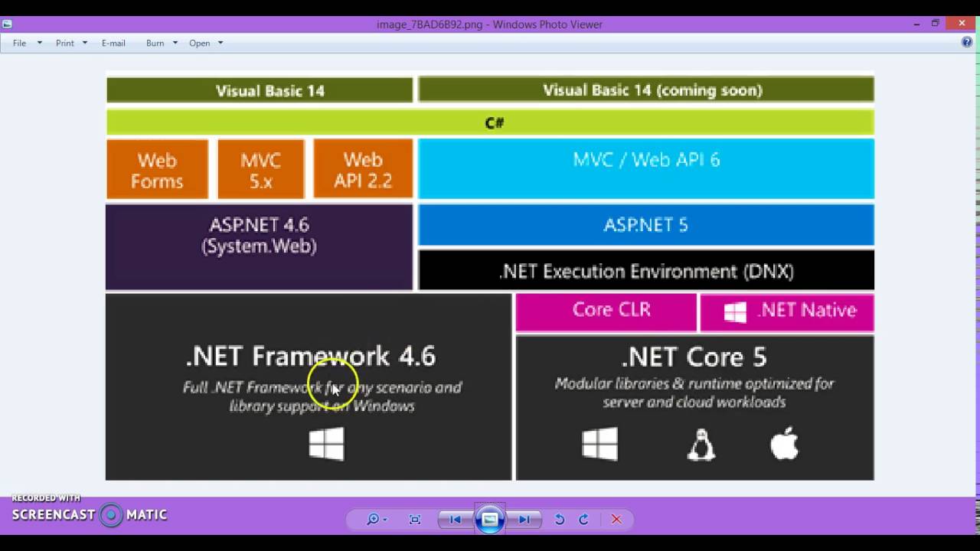Expand the Print dropdown arrow

tap(84, 43)
